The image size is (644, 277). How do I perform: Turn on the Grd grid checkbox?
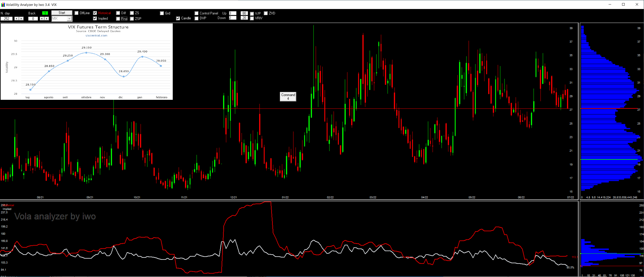click(162, 13)
